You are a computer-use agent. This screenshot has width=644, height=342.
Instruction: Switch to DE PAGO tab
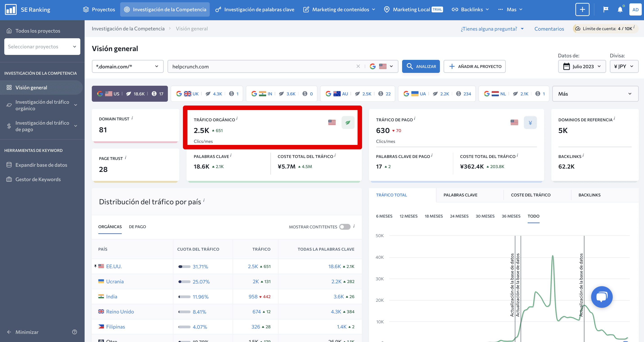(x=137, y=227)
